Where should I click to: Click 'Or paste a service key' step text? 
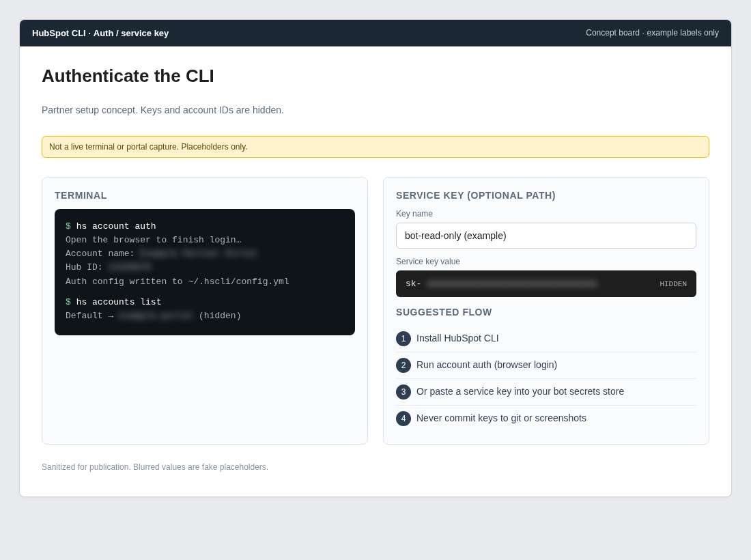pos(520,391)
